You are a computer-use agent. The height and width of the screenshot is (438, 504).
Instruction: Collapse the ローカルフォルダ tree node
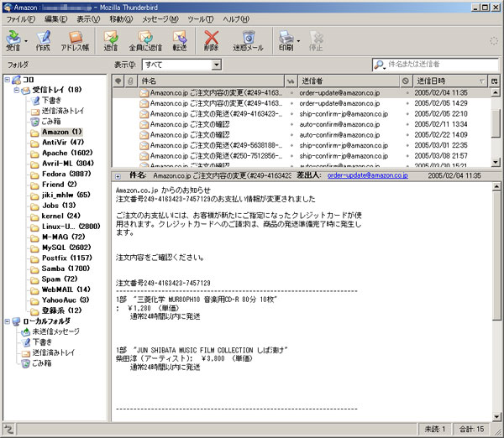[8, 321]
